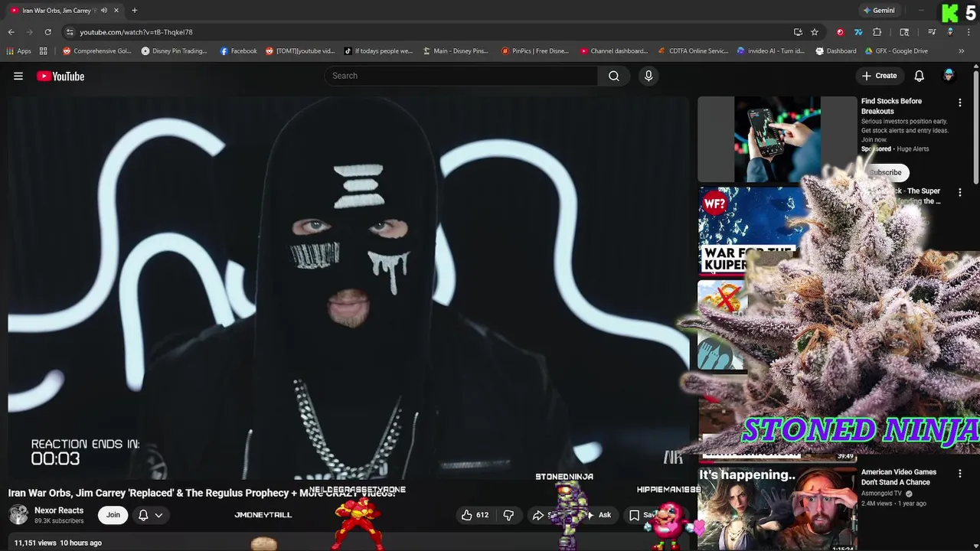Open the red circular extension icon
This screenshot has height=551, width=980.
coord(840,32)
